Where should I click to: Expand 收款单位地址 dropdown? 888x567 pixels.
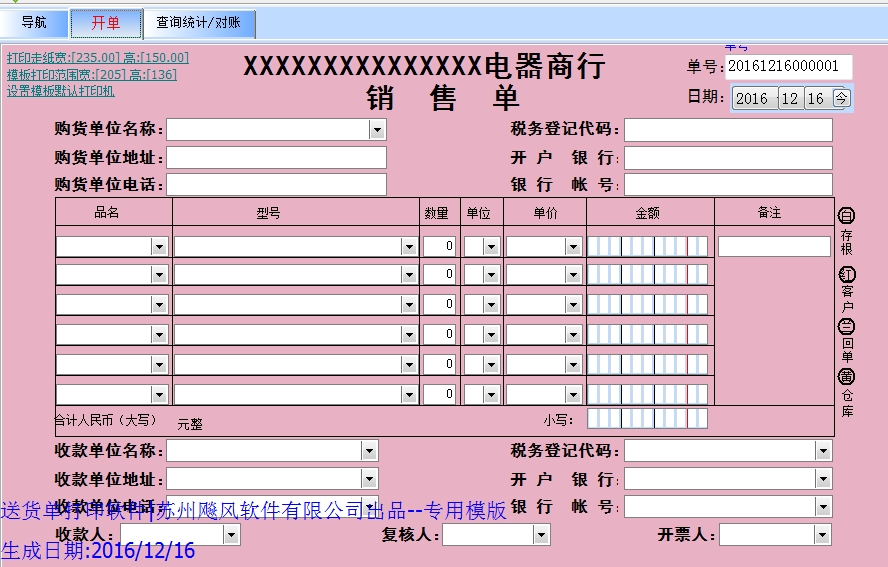369,479
